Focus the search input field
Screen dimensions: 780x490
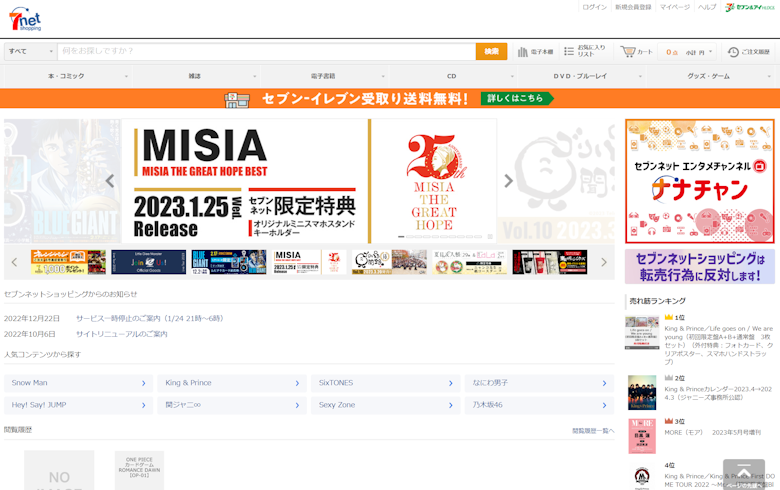click(267, 51)
